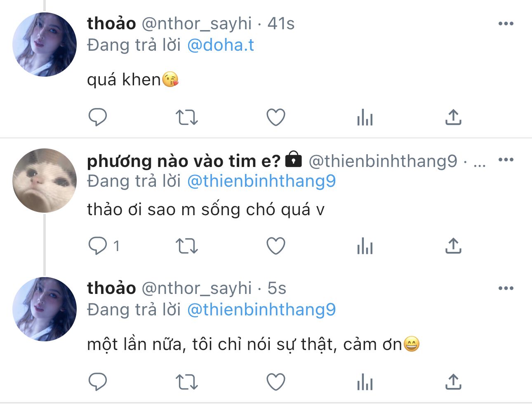Like the "quá khen" tweet
This screenshot has height=404, width=532.
click(x=276, y=117)
